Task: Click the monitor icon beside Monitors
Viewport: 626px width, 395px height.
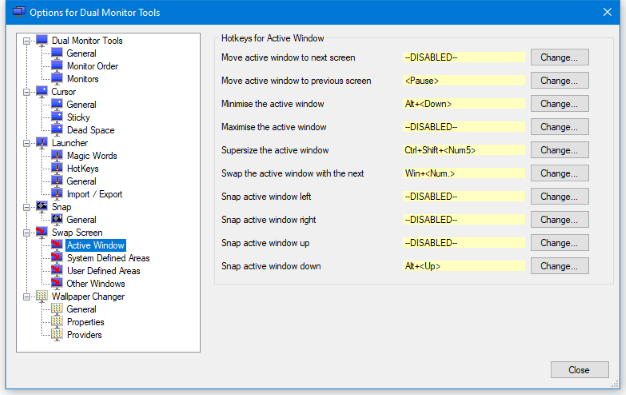Action: click(57, 79)
